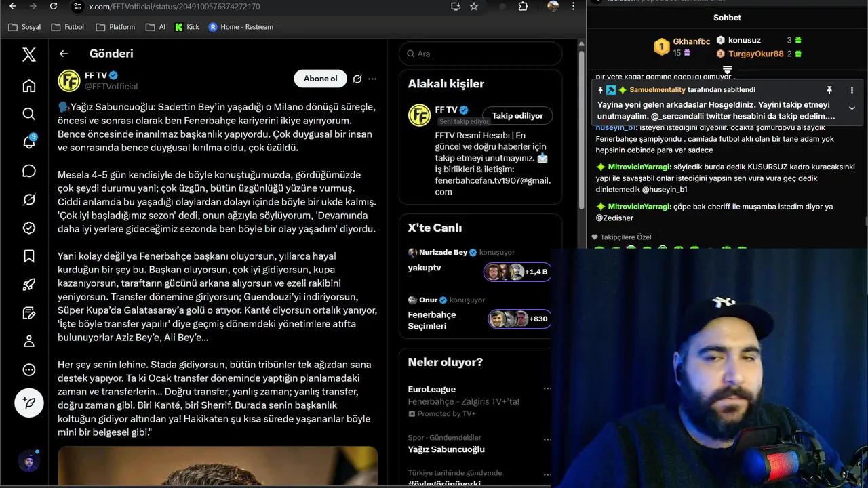Expand the chat leaderboard handle
Viewport: 868px width, 488px height.
coord(727,70)
